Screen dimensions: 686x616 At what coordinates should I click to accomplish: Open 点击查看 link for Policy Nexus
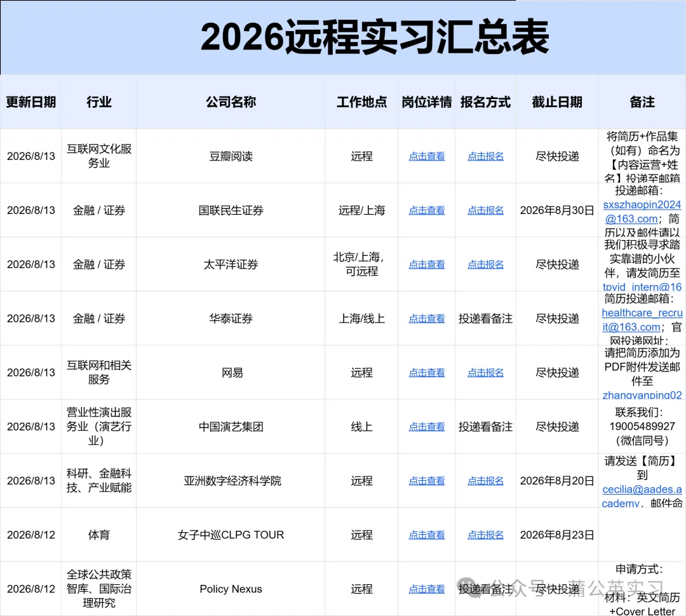[x=427, y=589]
